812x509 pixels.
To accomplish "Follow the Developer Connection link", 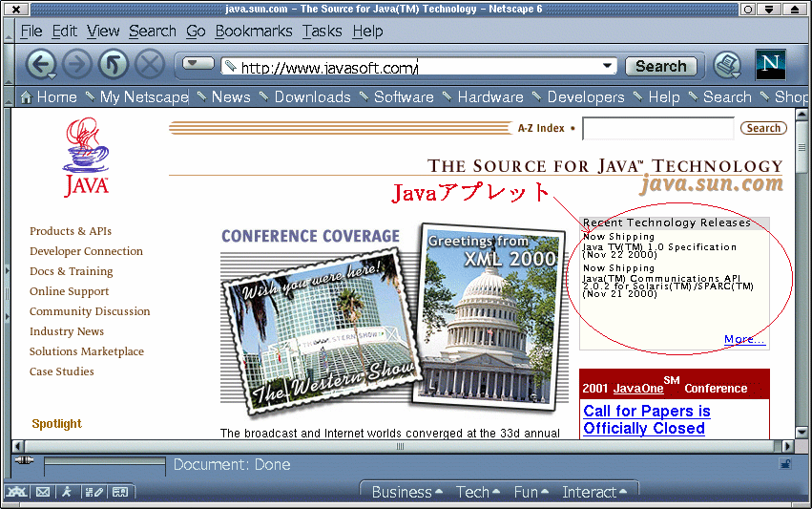I will click(86, 251).
